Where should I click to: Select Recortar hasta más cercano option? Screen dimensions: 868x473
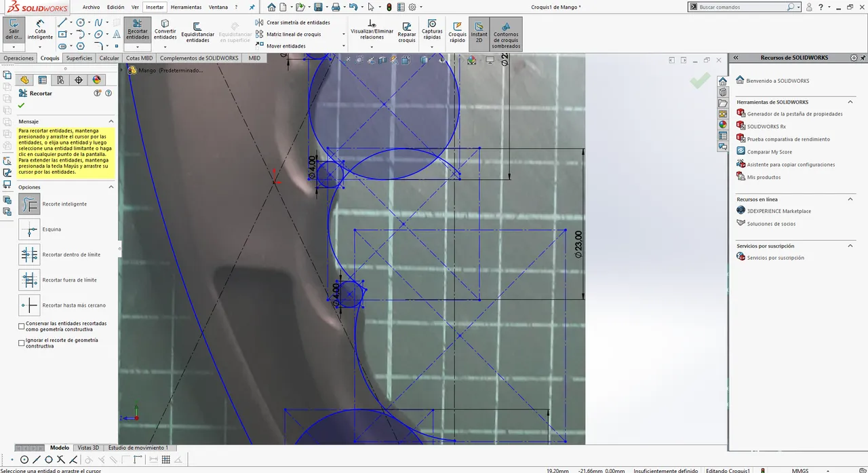pos(30,305)
